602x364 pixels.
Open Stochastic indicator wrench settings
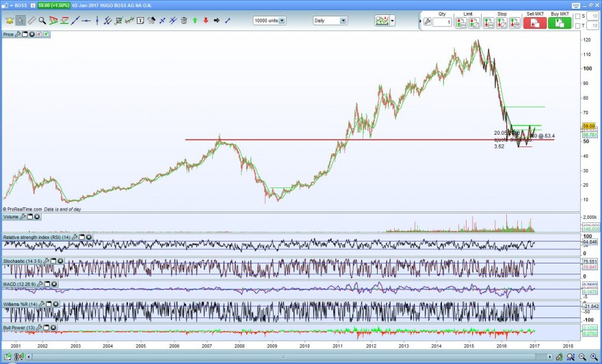coord(47,261)
